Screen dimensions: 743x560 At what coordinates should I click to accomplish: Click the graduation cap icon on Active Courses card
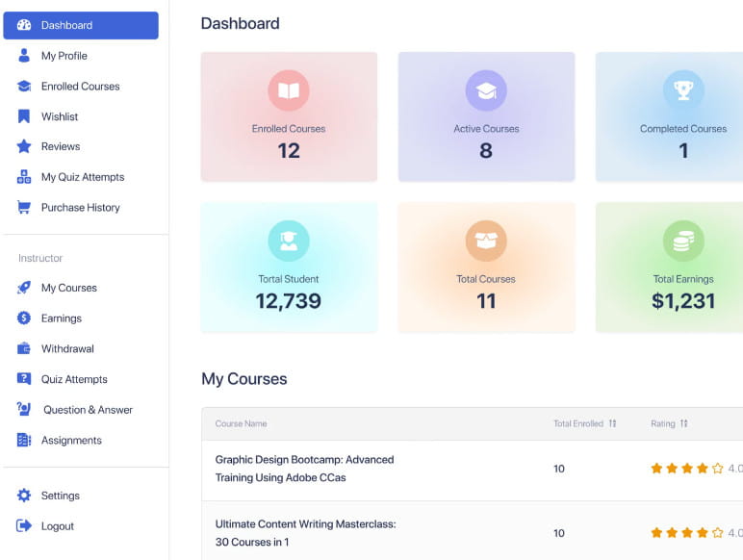tap(486, 90)
